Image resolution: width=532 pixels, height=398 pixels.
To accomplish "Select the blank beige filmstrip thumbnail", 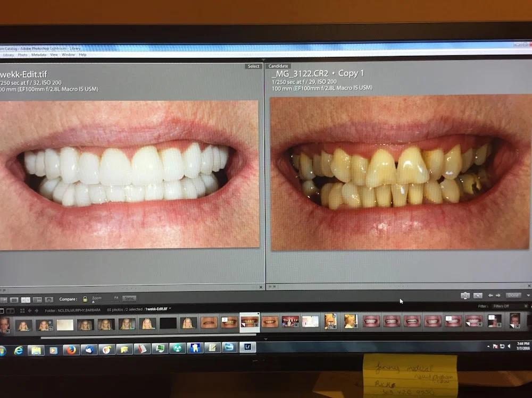I will coord(65,325).
